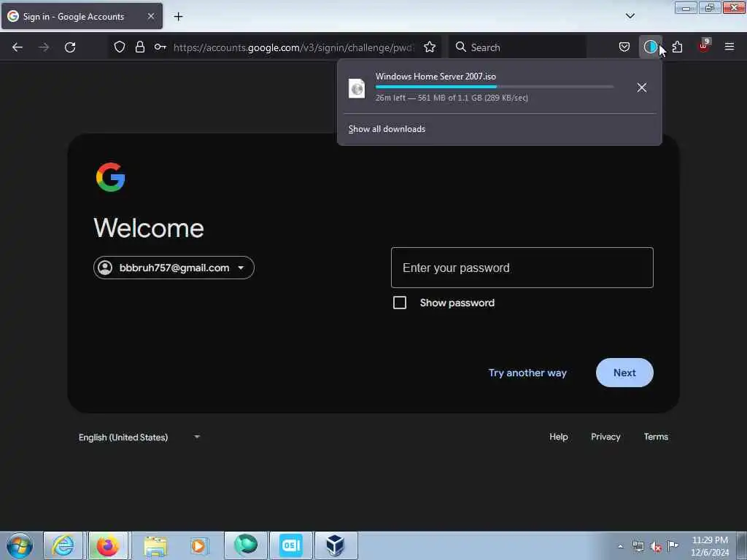This screenshot has height=560, width=747.
Task: Show hidden system tray icons
Action: pos(620,547)
